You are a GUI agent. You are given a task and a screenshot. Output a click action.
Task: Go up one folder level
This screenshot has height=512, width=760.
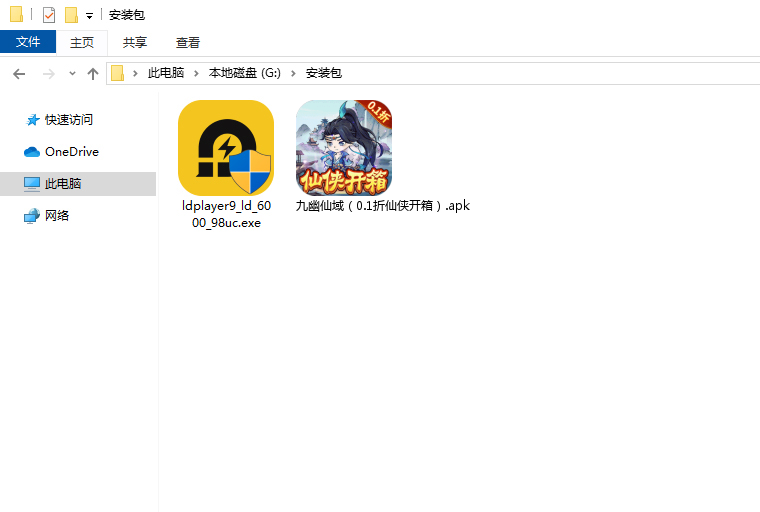(93, 74)
